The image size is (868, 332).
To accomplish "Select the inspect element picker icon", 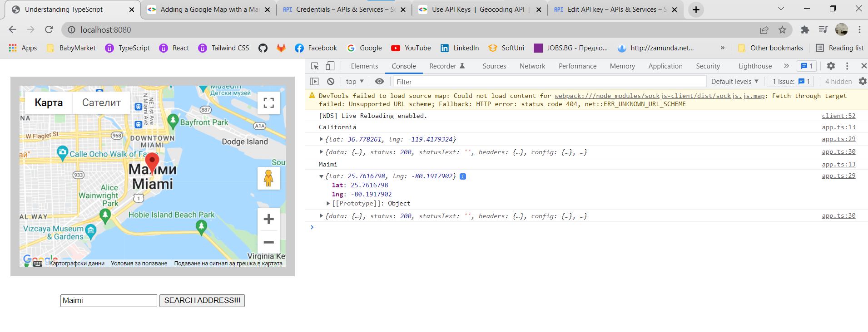I will click(x=315, y=66).
